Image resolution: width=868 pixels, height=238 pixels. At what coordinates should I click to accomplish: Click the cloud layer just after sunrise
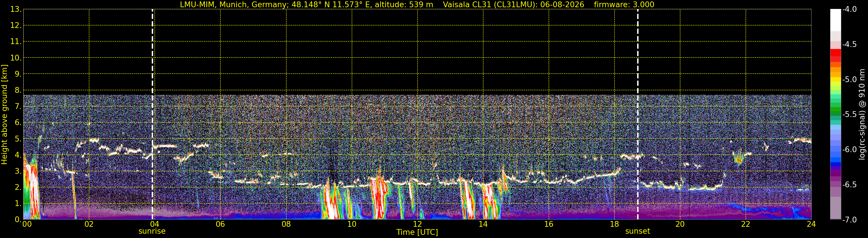coord(165,146)
